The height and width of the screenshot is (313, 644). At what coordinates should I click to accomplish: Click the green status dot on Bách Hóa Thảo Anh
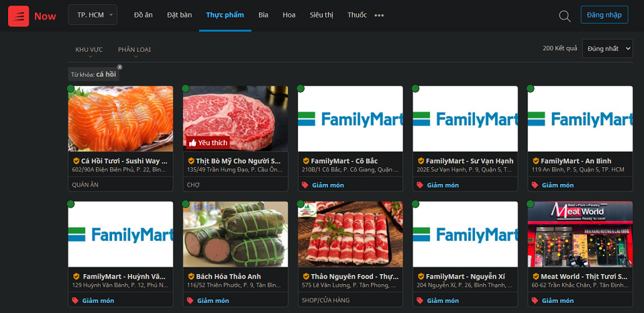[186, 204]
